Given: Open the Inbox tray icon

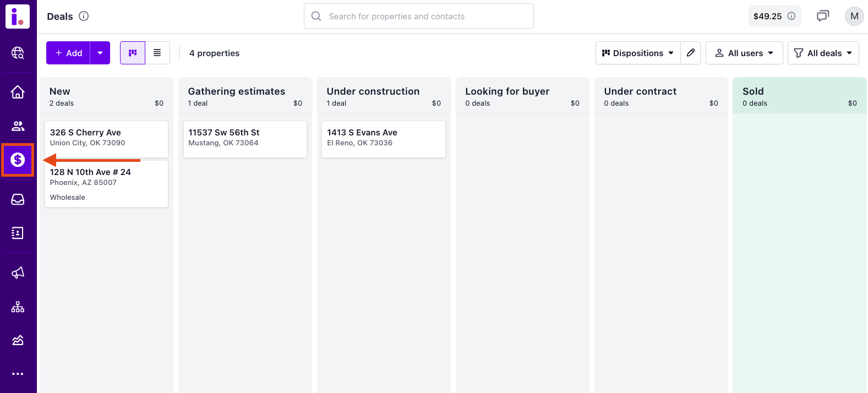Looking at the screenshot, I should pos(18,199).
